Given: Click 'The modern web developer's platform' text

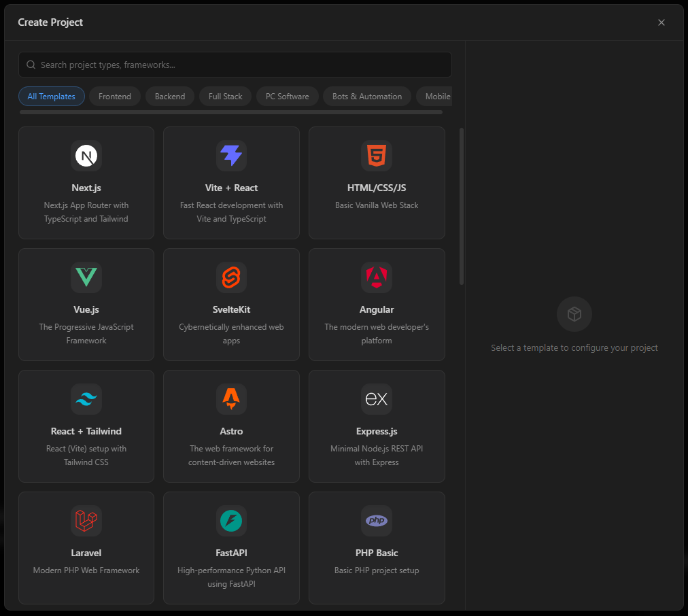Looking at the screenshot, I should click(x=377, y=333).
